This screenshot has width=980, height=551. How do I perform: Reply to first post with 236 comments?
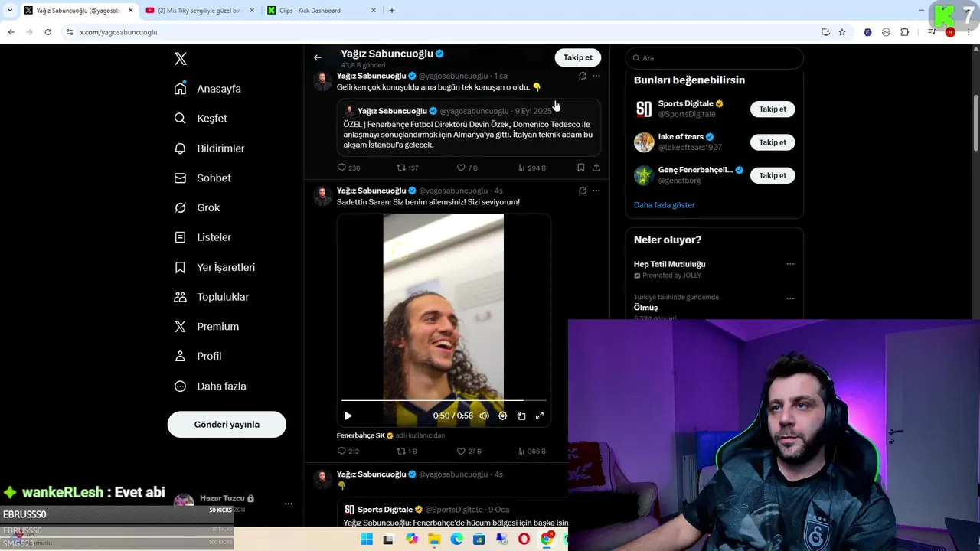point(348,168)
